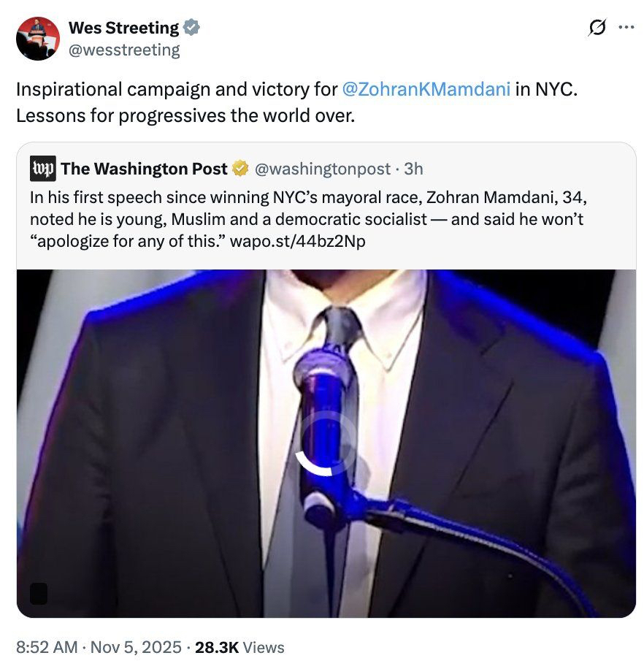The height and width of the screenshot is (669, 644).
Task: Open the Wes Streeting display name
Action: (x=123, y=28)
